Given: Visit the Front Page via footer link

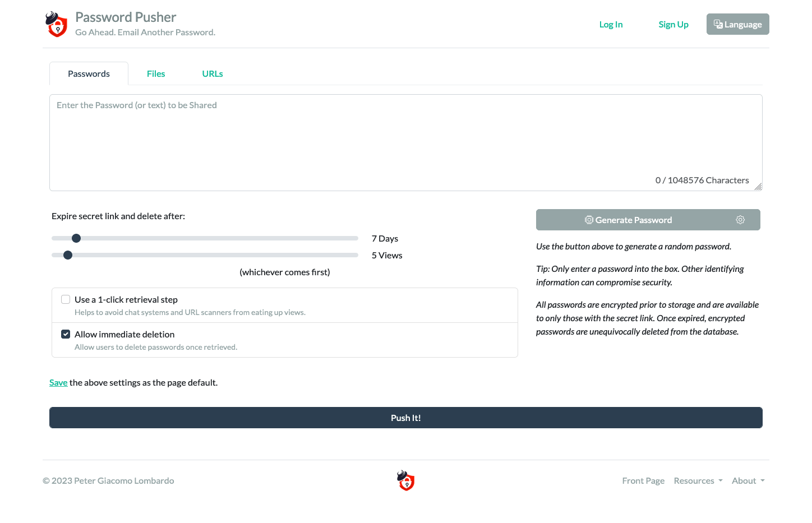Looking at the screenshot, I should [643, 480].
